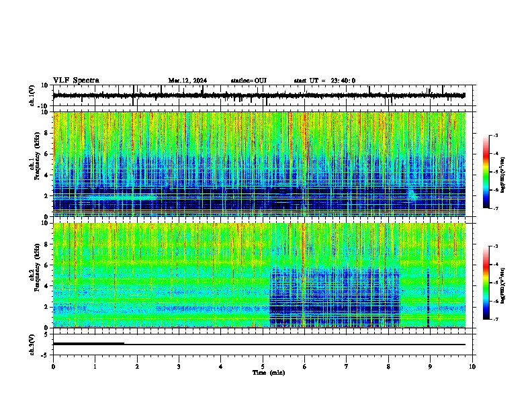The image size is (532, 411).
Task: Click the '-3' tick on ch.1 colorbar
Action: (495, 136)
